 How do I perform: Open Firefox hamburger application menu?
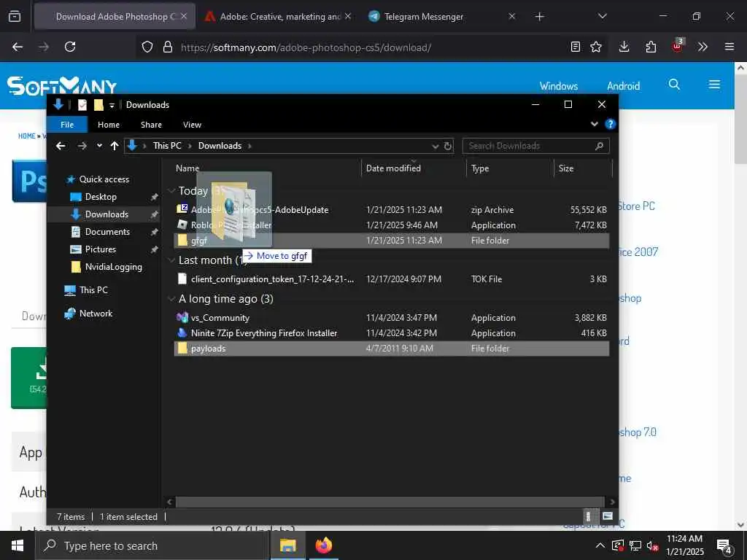729,47
